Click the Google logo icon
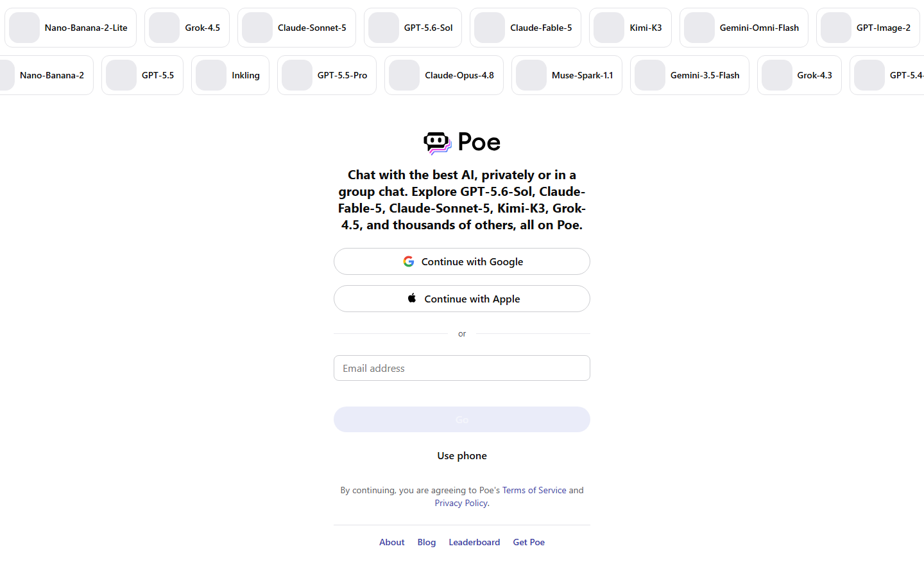Image resolution: width=924 pixels, height=578 pixels. coord(409,261)
